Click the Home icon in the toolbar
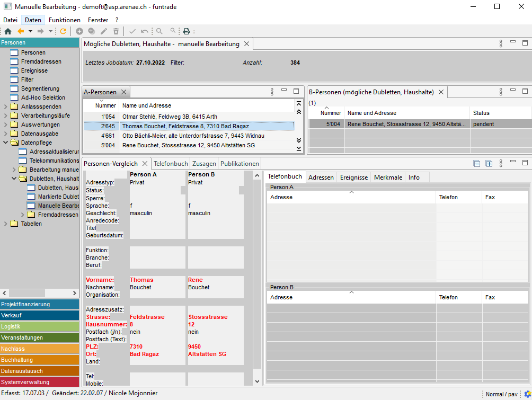Viewport: 532px width, 400px height. point(8,31)
